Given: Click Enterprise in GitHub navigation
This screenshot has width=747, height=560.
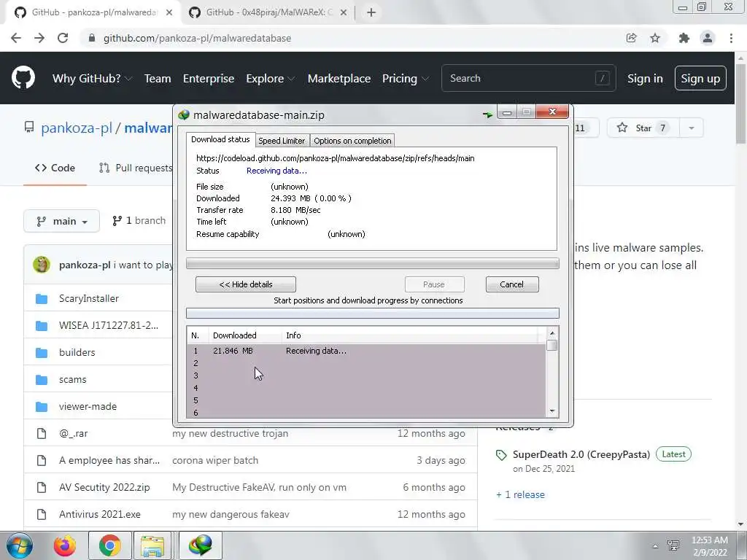Looking at the screenshot, I should (x=209, y=78).
